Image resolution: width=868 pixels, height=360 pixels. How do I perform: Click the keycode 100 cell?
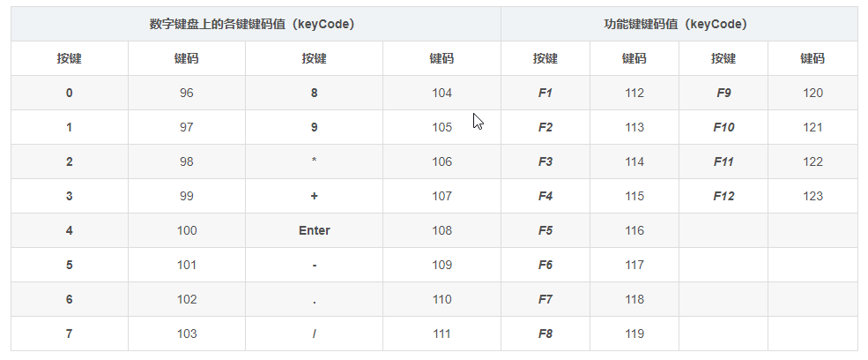[186, 230]
